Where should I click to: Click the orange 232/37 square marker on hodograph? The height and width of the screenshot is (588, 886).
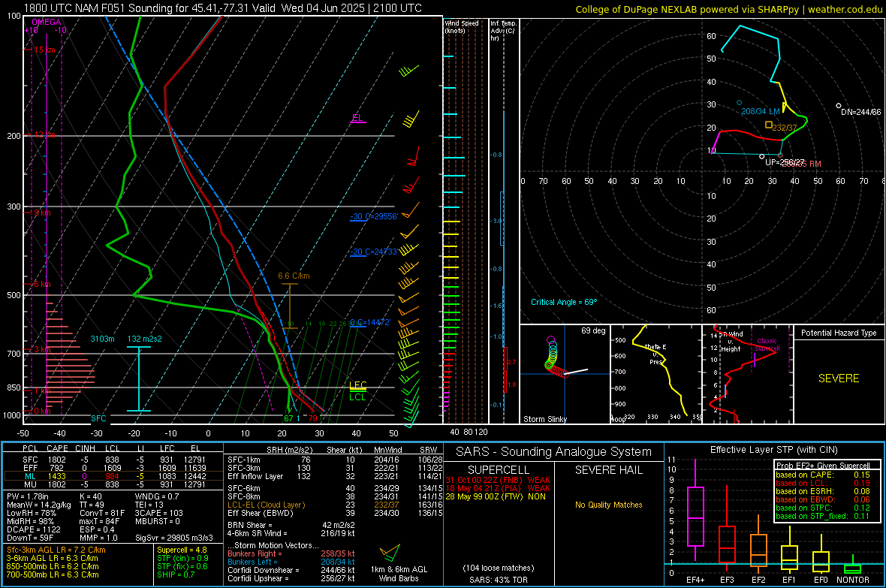tap(768, 125)
